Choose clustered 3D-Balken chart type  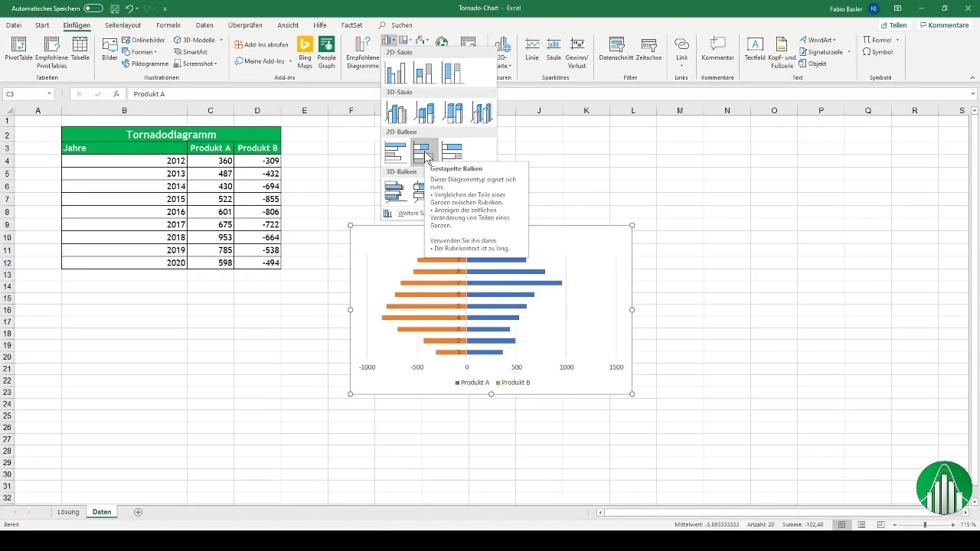[396, 191]
